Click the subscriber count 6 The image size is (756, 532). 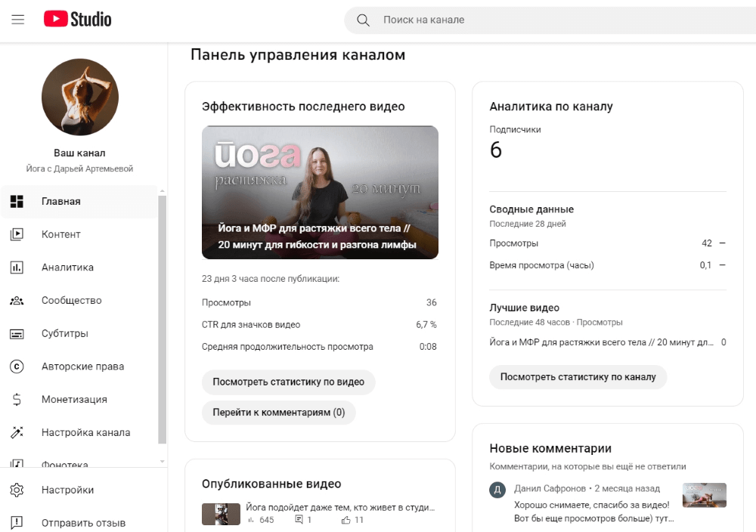click(496, 150)
